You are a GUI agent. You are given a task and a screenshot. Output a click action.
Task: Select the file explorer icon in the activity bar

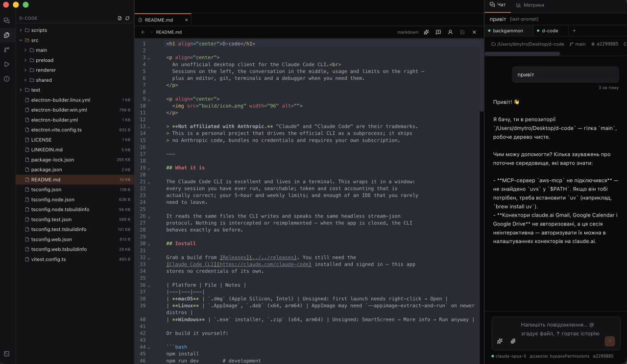coord(6,35)
